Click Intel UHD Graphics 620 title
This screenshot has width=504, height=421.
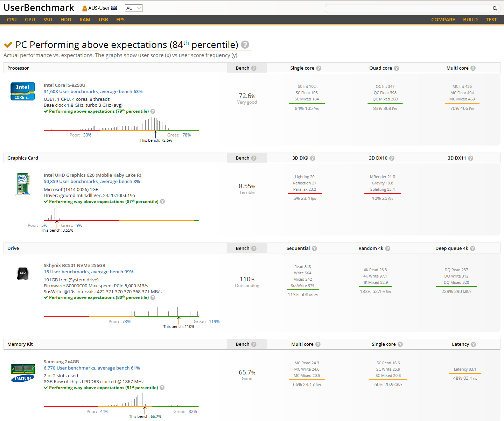click(x=92, y=175)
